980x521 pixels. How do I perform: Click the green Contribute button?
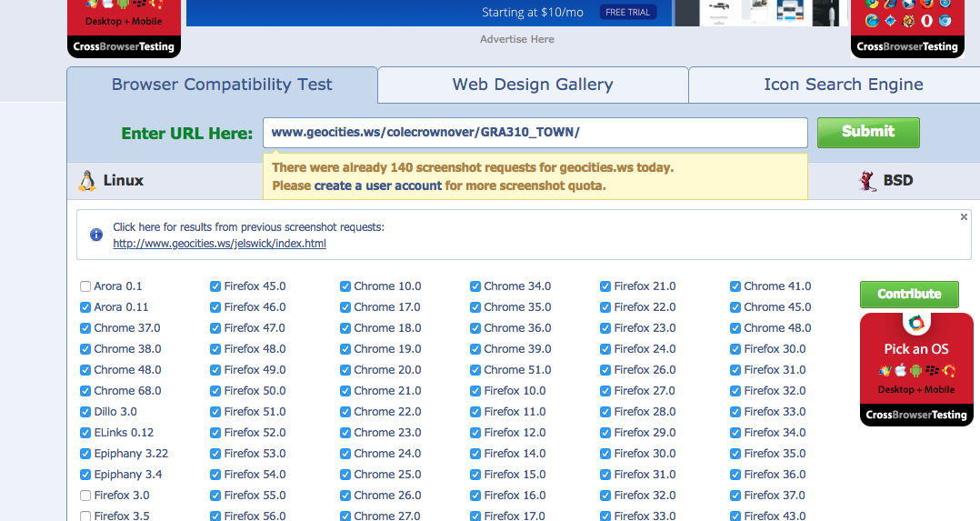coord(909,294)
